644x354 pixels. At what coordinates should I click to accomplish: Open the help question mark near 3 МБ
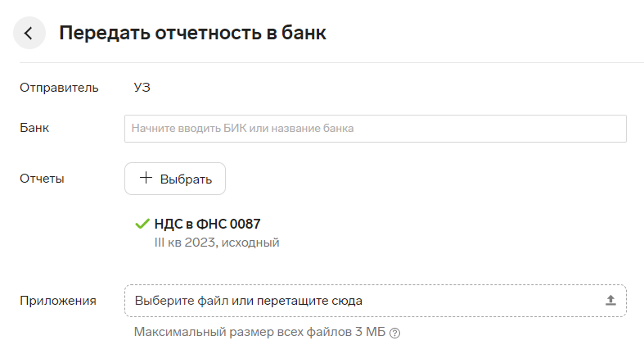394,333
